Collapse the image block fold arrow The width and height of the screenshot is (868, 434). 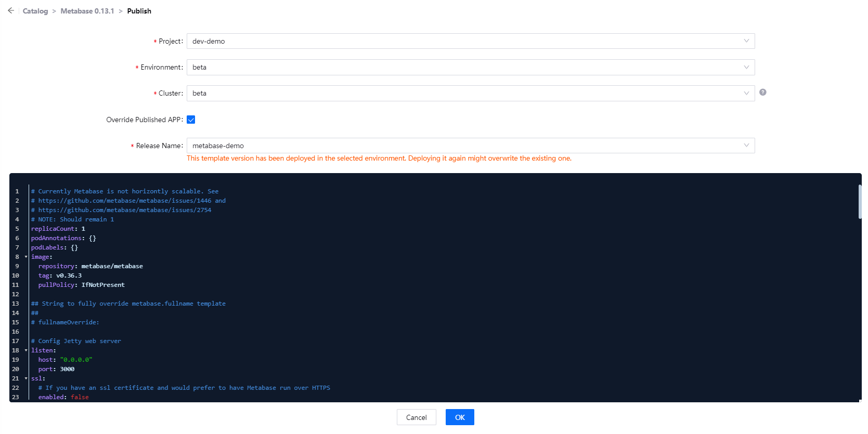coord(26,257)
